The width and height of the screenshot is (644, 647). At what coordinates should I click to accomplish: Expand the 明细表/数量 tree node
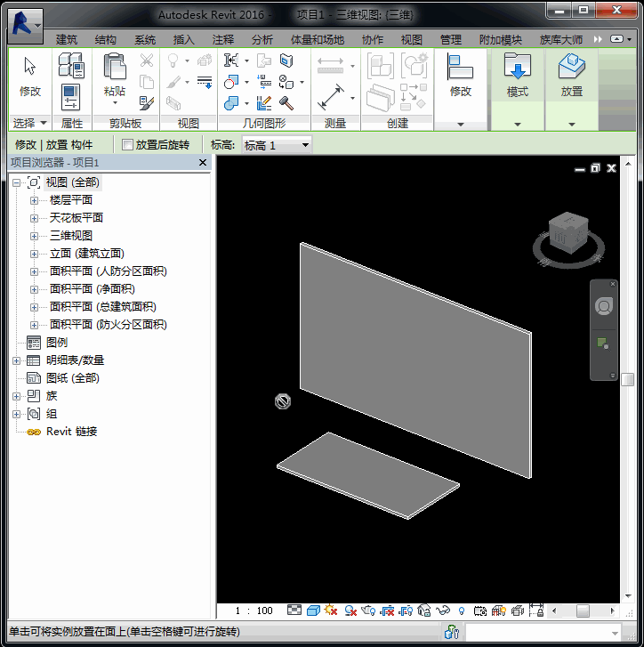16,360
